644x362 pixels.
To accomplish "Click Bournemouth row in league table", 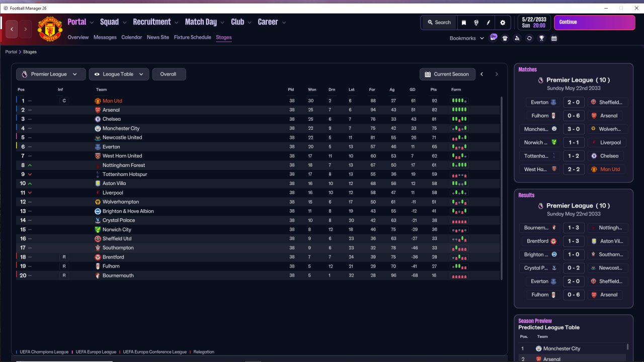I will pyautogui.click(x=258, y=276).
